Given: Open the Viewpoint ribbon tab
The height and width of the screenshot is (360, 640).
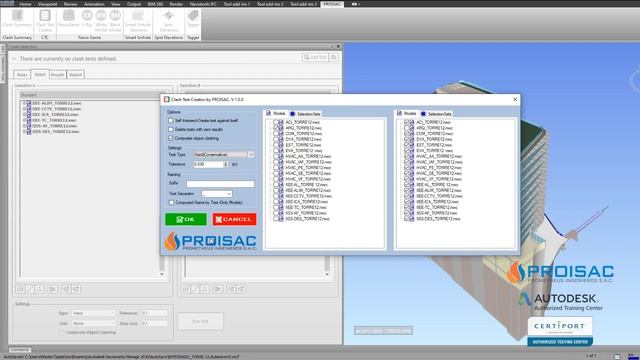Looking at the screenshot, I should [x=47, y=4].
